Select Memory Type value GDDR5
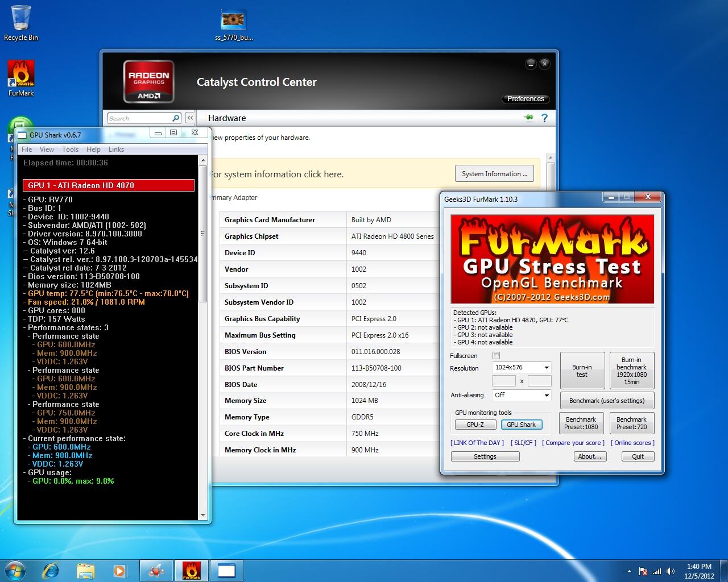This screenshot has width=728, height=582. (x=363, y=417)
